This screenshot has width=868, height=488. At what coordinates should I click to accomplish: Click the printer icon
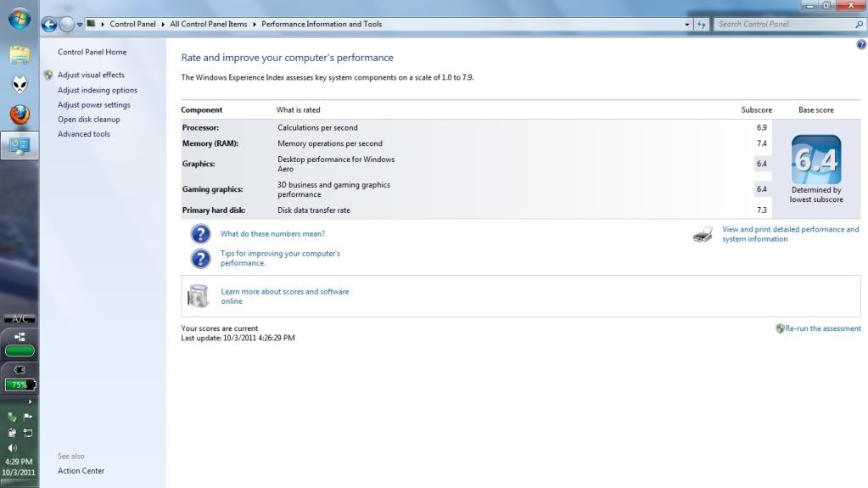[x=703, y=234]
